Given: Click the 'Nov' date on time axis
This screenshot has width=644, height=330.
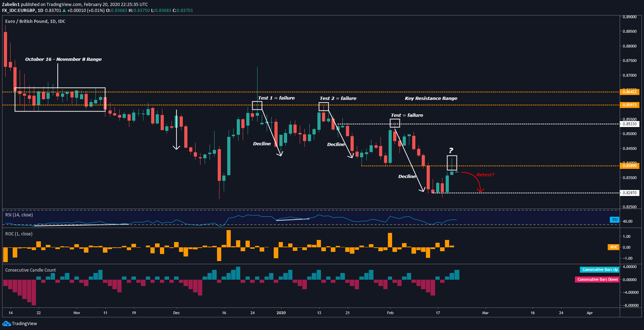Looking at the screenshot, I should coord(77,313).
